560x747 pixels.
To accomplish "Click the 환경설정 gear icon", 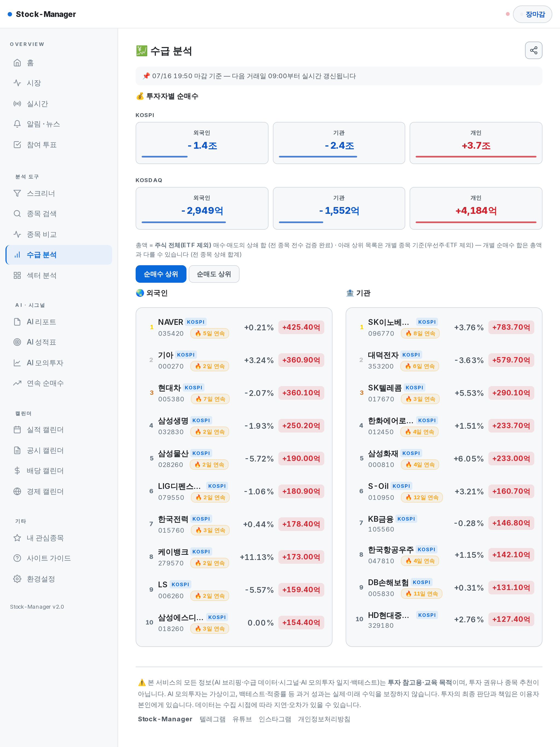I will [17, 579].
